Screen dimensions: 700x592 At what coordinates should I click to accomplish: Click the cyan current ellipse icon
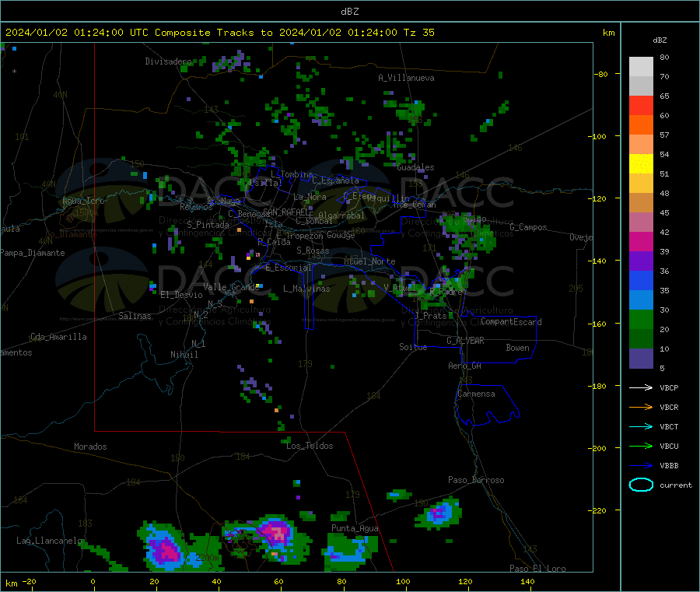click(641, 485)
